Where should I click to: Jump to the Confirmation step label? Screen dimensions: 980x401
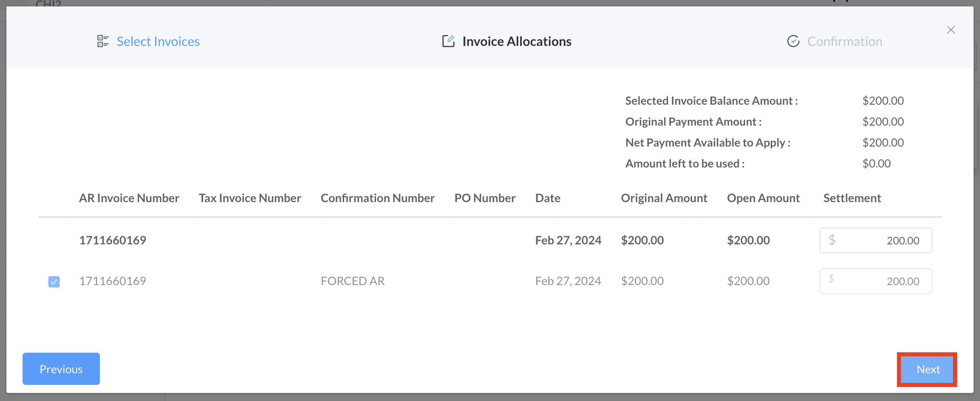pos(845,41)
